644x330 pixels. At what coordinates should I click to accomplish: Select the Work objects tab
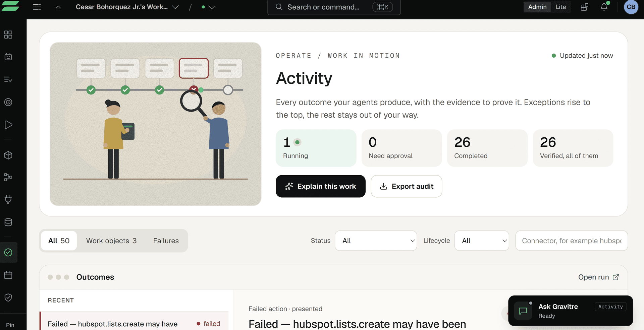point(111,241)
